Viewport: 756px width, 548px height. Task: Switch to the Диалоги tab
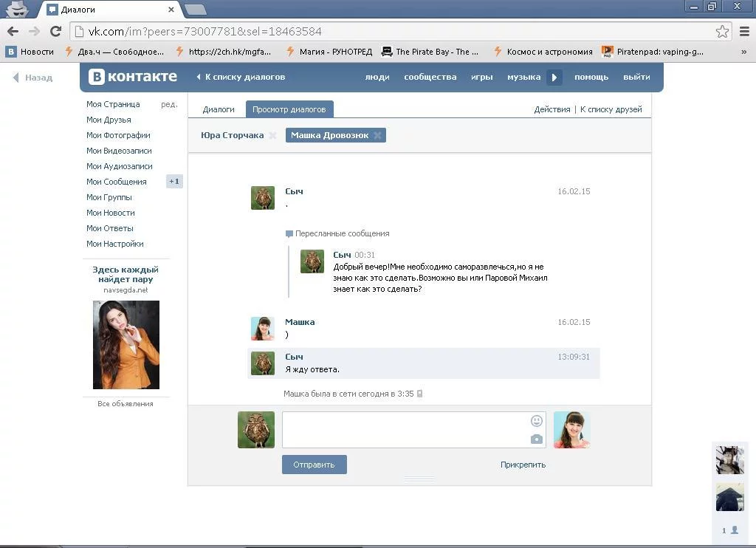[x=219, y=109]
